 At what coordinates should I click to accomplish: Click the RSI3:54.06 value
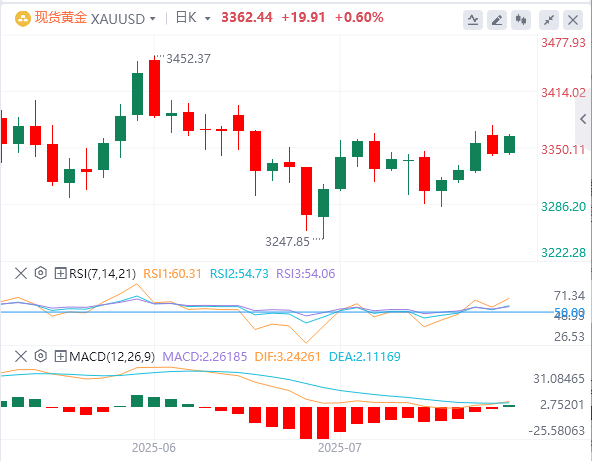click(306, 273)
